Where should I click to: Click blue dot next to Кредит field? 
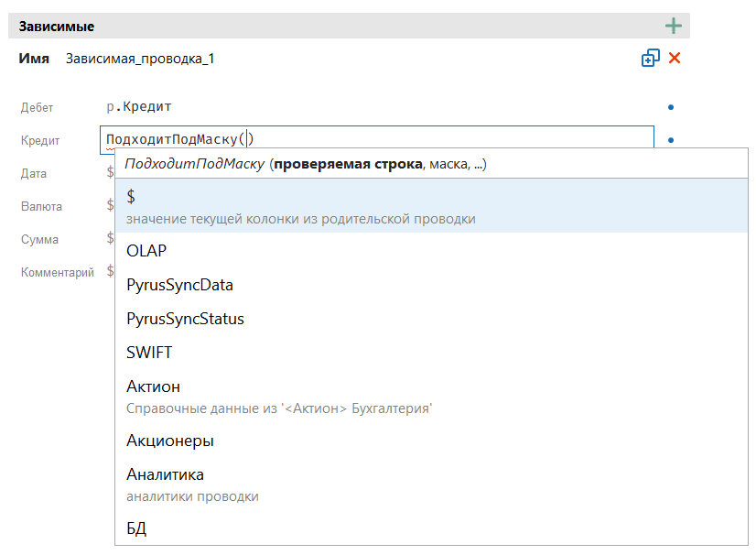tap(671, 140)
